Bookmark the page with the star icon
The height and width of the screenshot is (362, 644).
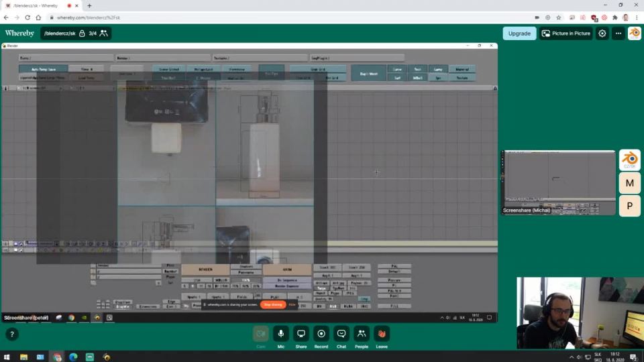559,17
